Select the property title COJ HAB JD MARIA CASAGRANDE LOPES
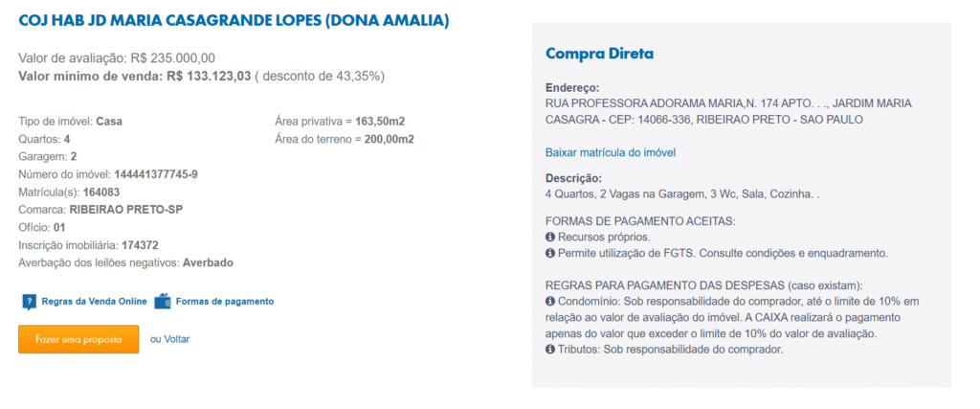The width and height of the screenshot is (980, 409). click(234, 20)
